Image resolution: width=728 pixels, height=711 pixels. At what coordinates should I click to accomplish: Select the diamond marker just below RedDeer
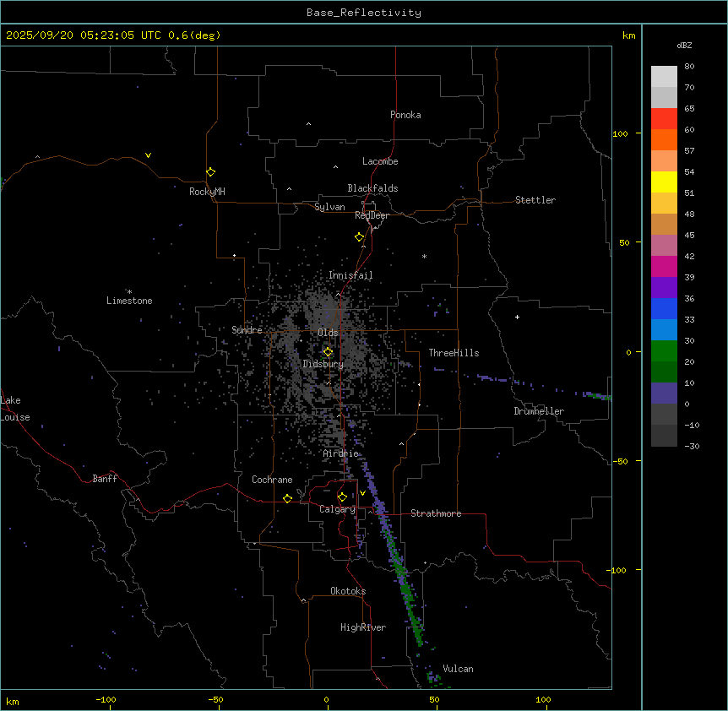359,236
